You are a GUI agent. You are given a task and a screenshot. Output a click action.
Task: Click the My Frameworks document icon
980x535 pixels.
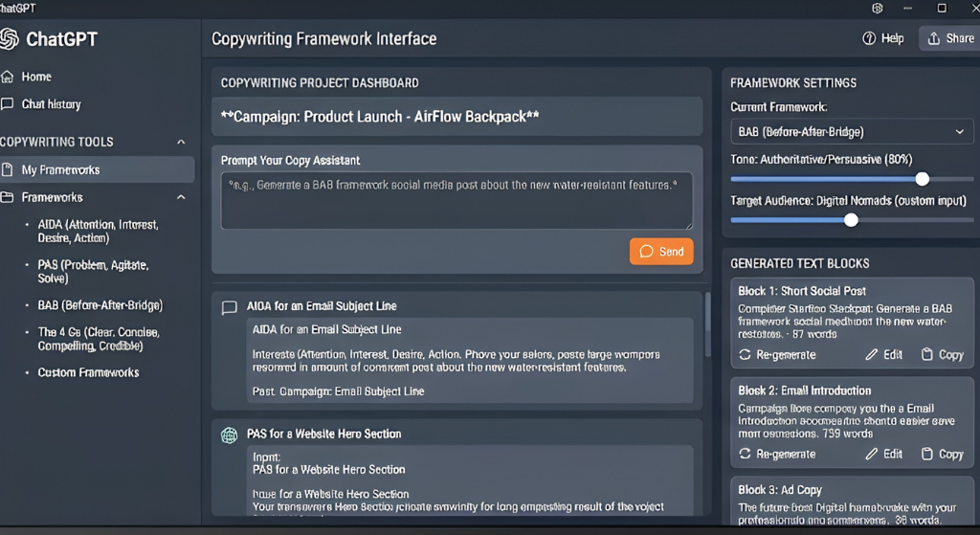pos(7,169)
